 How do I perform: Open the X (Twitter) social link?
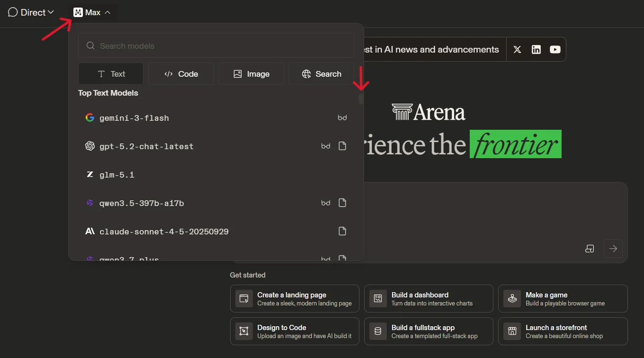(x=517, y=49)
